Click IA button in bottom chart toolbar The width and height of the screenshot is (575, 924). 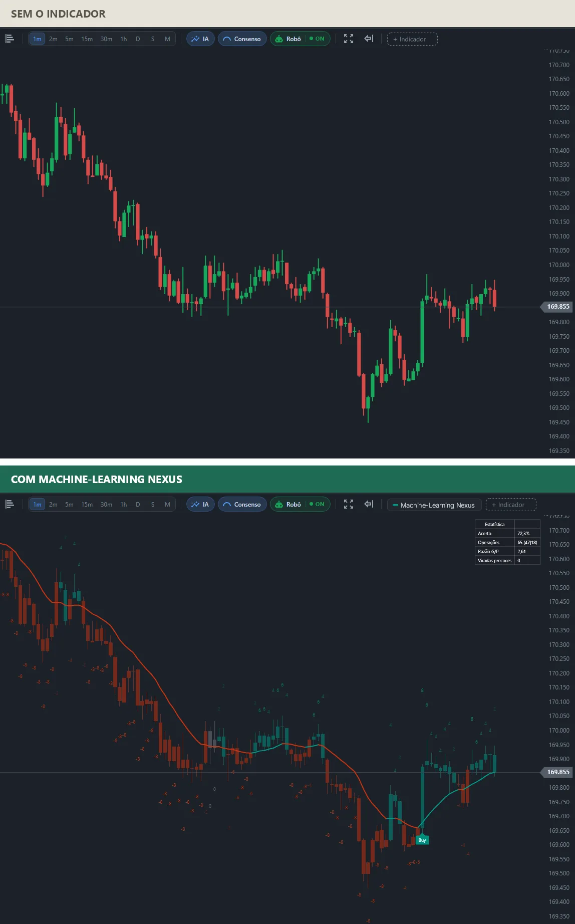[x=200, y=504]
